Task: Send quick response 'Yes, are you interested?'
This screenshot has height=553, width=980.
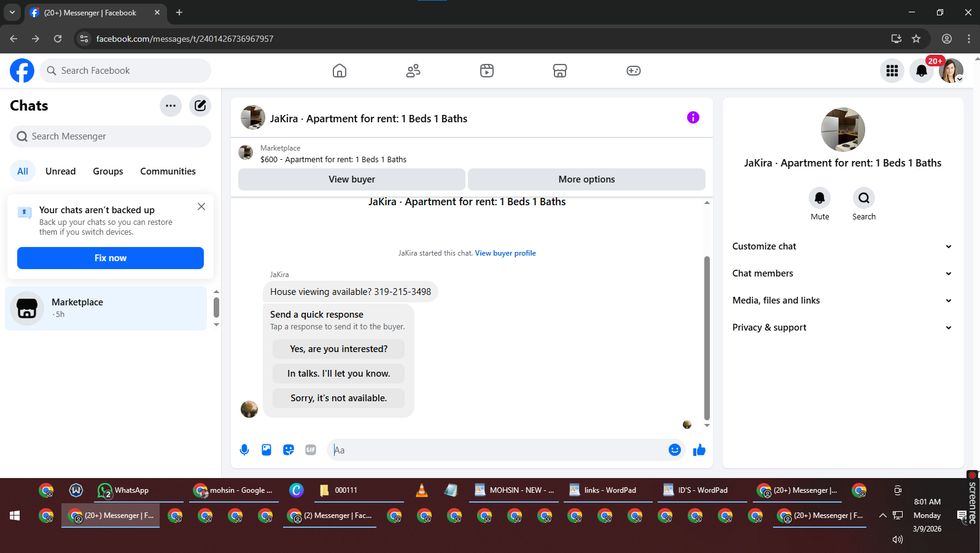Action: (338, 349)
